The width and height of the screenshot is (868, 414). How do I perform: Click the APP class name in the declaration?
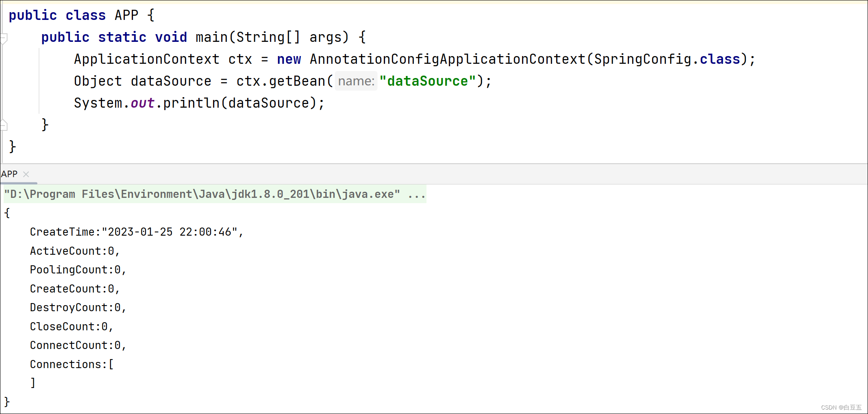(126, 15)
